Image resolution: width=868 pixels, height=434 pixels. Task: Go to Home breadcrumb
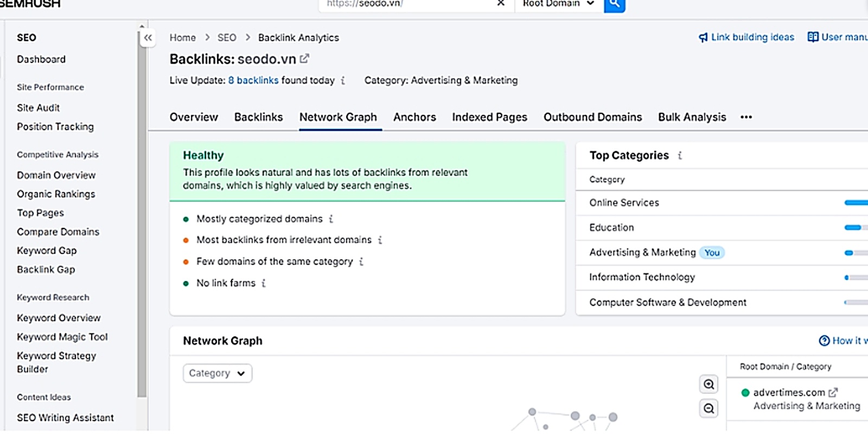click(183, 37)
